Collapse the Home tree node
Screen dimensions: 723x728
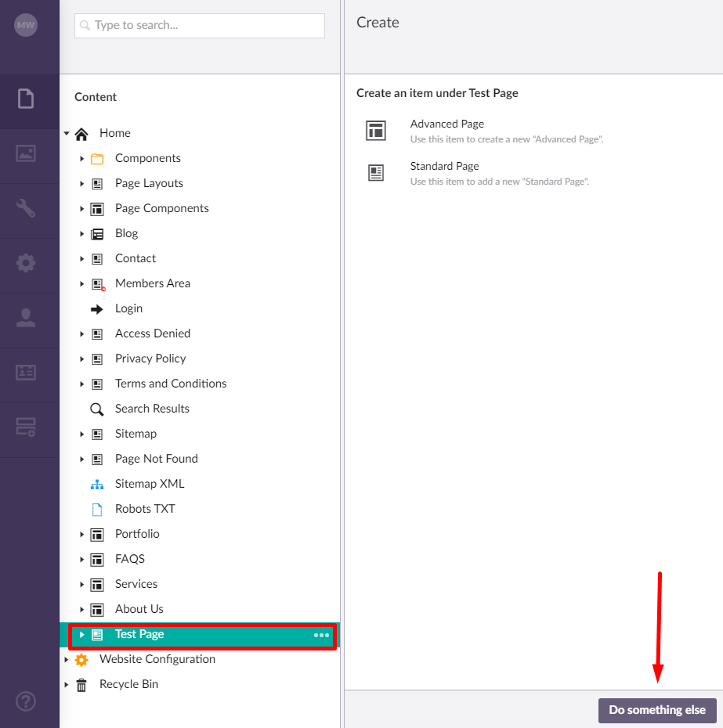(x=67, y=133)
